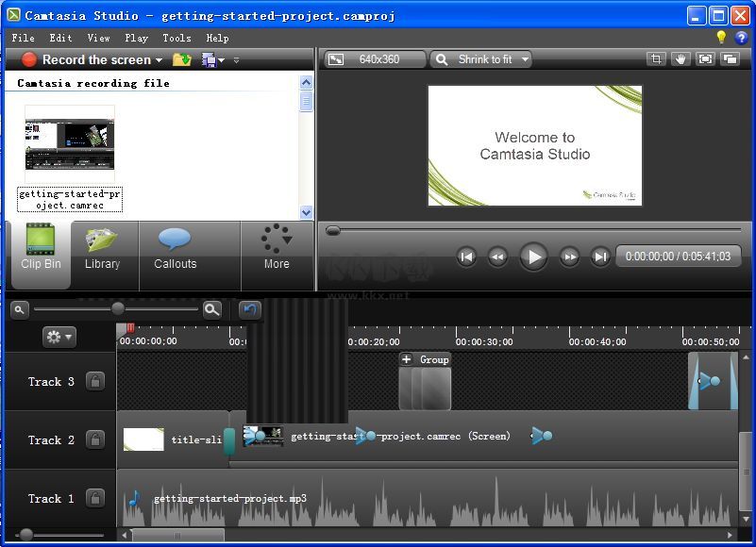Screen dimensions: 756x547
Task: Click the import media folder icon
Action: point(182,59)
